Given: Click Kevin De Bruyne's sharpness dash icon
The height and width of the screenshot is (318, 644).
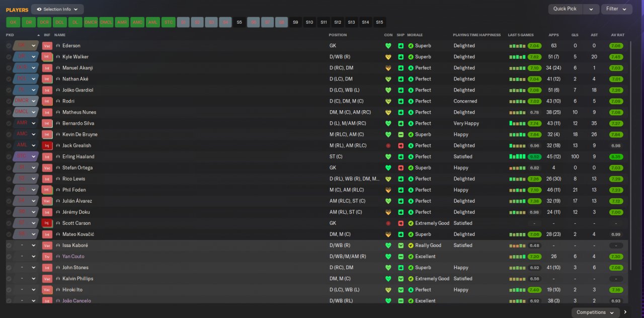Looking at the screenshot, I should pos(400,134).
